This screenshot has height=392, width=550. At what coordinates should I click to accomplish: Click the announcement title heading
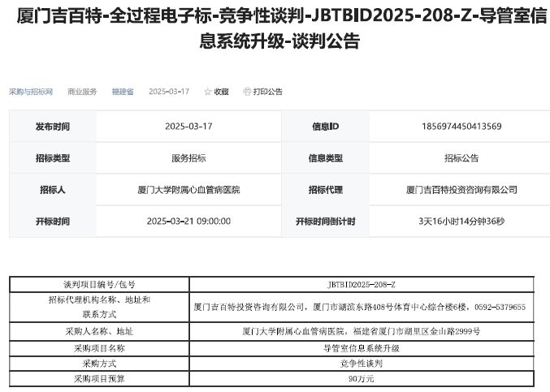point(275,28)
